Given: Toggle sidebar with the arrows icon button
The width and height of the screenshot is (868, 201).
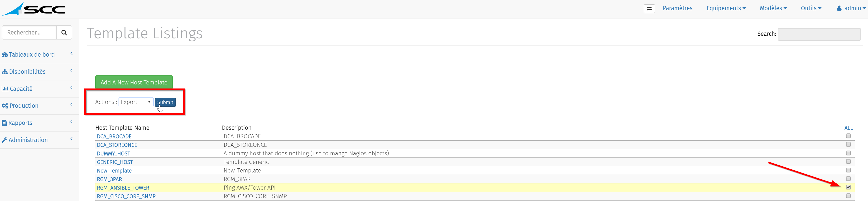Looking at the screenshot, I should tap(649, 8).
